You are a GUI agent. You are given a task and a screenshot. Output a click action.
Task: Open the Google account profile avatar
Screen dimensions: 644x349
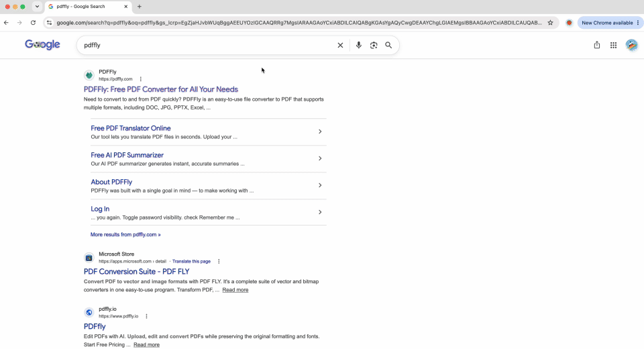(x=632, y=45)
